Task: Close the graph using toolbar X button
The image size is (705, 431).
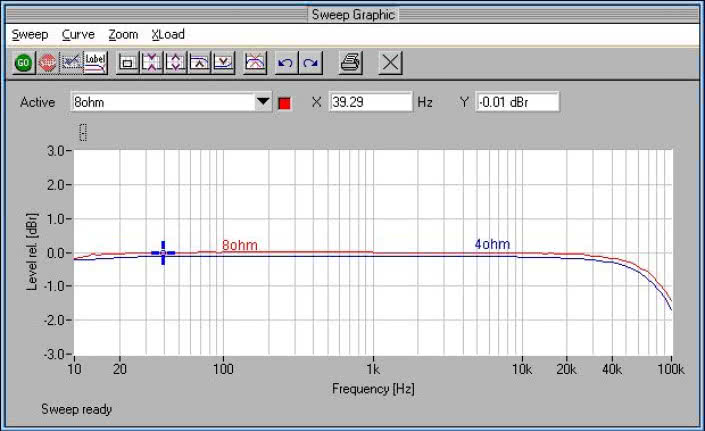Action: click(391, 62)
